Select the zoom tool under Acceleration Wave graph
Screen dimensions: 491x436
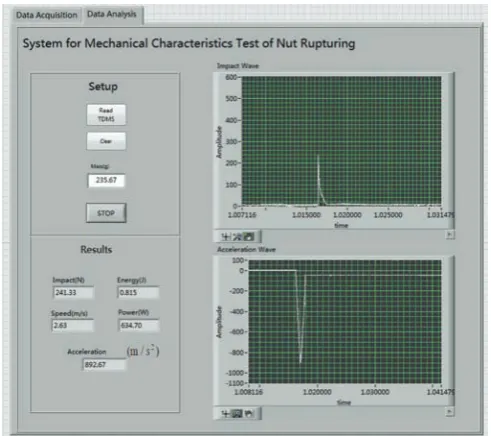(x=237, y=414)
